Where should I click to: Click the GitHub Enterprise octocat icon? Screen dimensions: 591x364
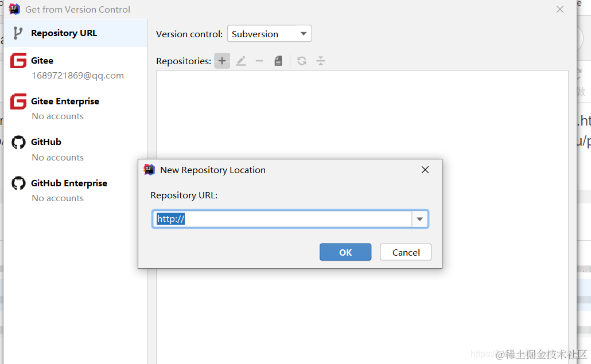tap(18, 183)
